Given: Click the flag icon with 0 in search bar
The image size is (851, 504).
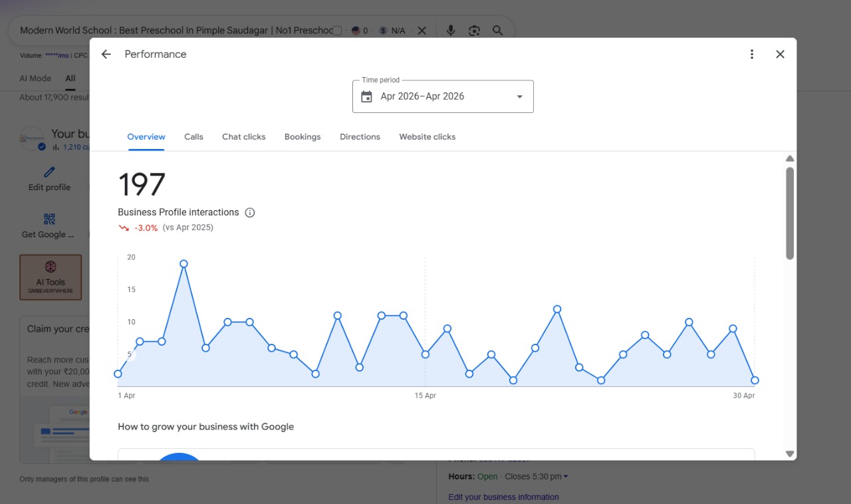Looking at the screenshot, I should coord(360,31).
